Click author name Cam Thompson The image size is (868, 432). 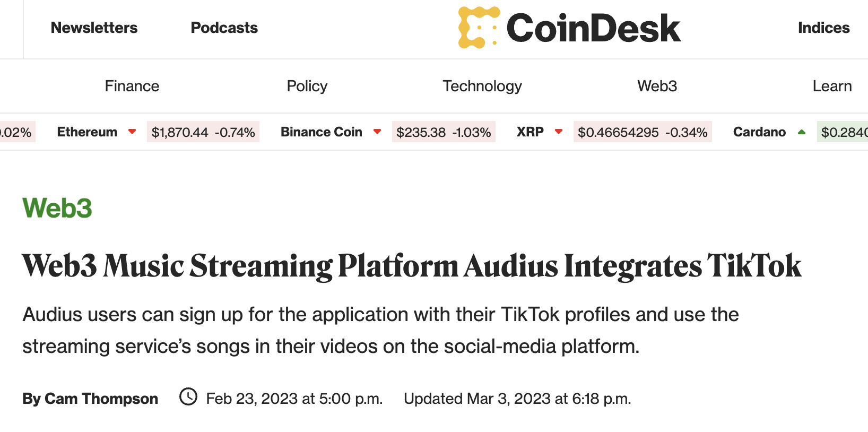102,399
